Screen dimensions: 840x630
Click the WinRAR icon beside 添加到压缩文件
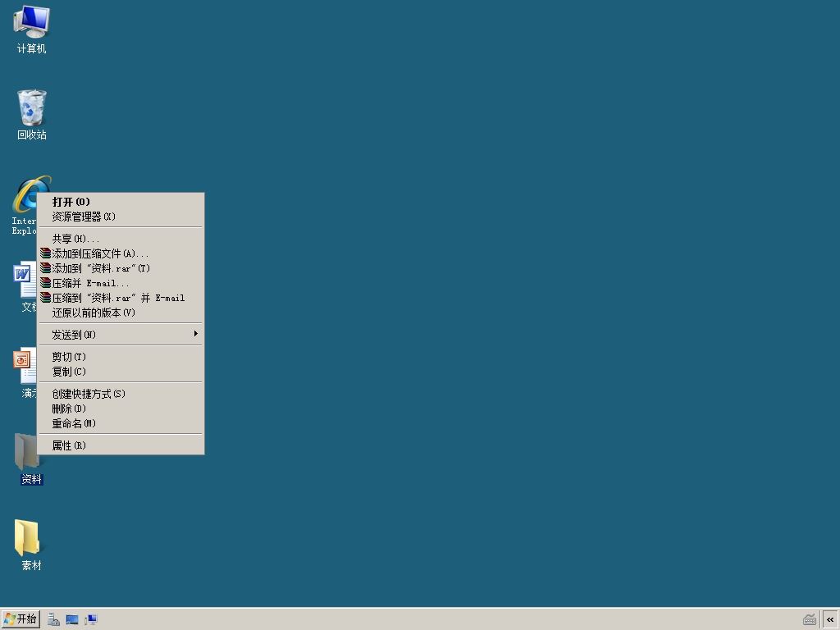click(x=46, y=253)
